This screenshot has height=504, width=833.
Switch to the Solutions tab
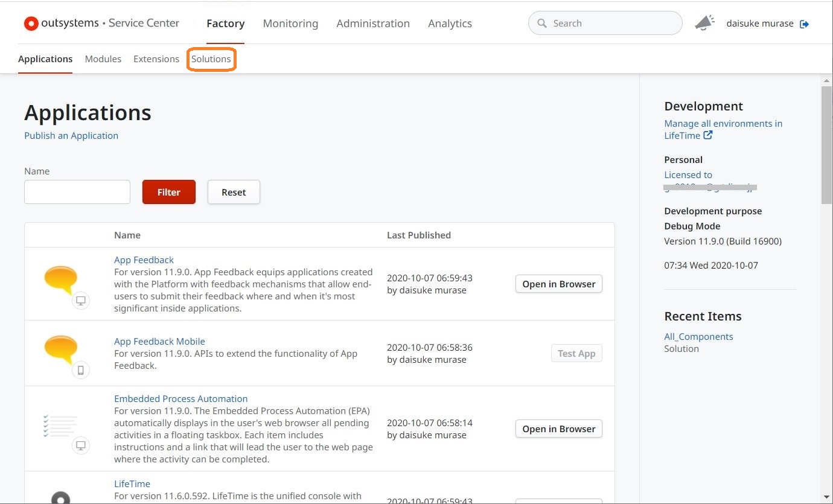point(211,59)
